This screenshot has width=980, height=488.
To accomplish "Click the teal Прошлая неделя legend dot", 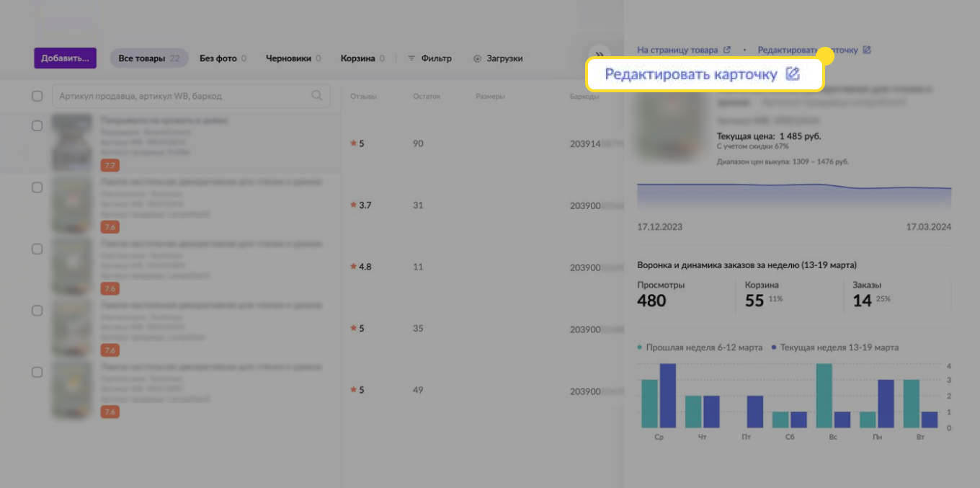I will 640,347.
